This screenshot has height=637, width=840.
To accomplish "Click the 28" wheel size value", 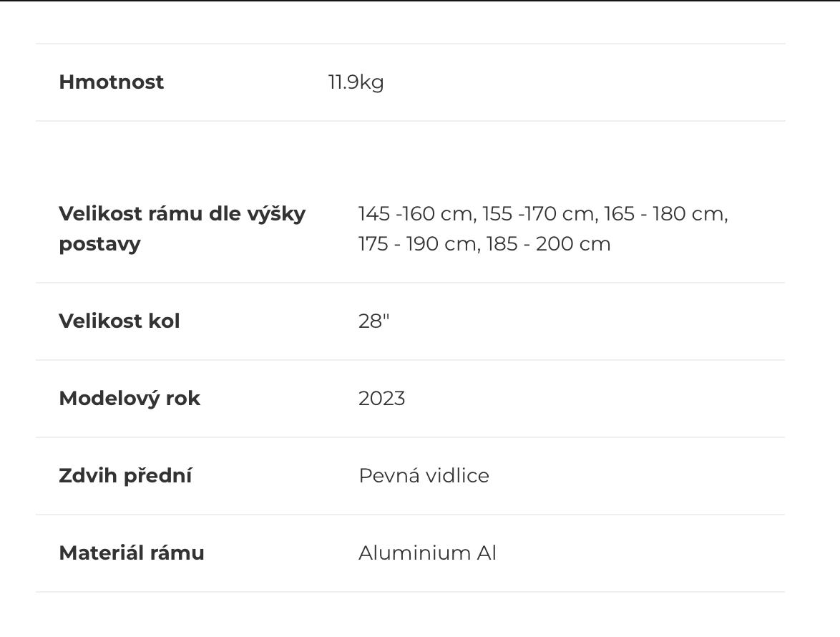I will coord(373,321).
